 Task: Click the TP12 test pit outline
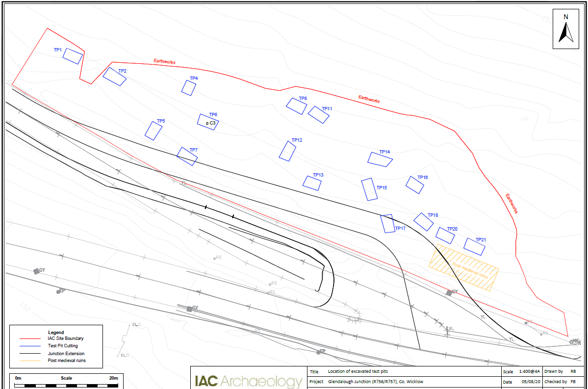point(287,151)
